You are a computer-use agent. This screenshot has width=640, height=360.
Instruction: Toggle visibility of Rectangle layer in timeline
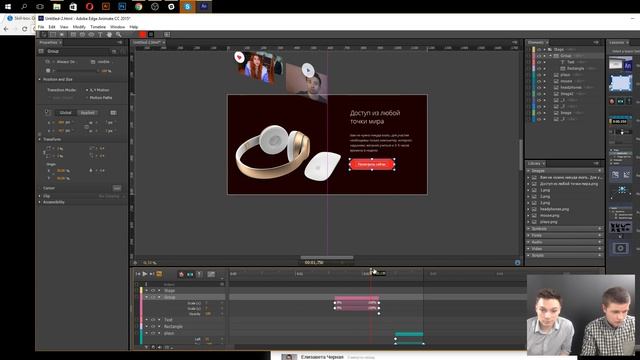(153, 327)
